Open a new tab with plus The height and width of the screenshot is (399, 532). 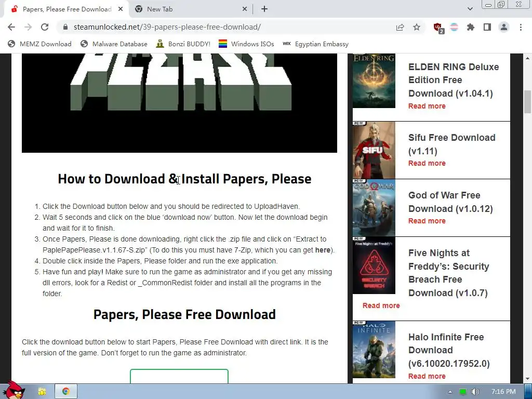(264, 9)
